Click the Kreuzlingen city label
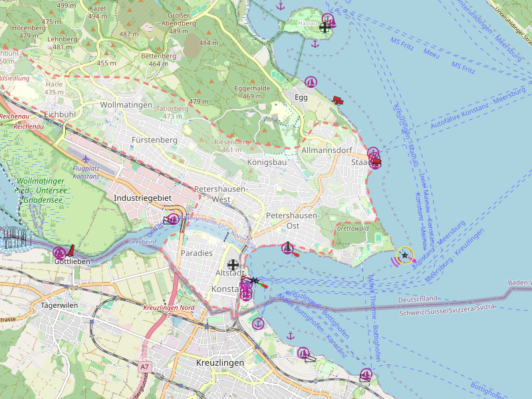This screenshot has height=399, width=532. pos(220,363)
